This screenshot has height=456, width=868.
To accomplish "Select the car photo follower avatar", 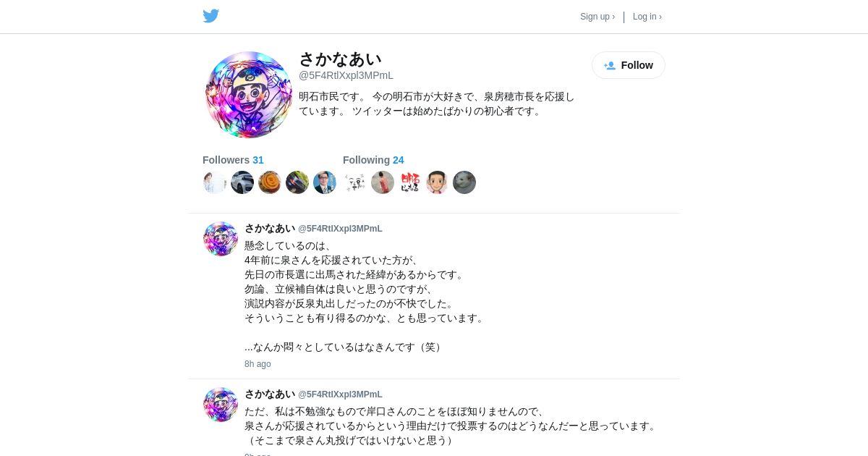I will 242,182.
